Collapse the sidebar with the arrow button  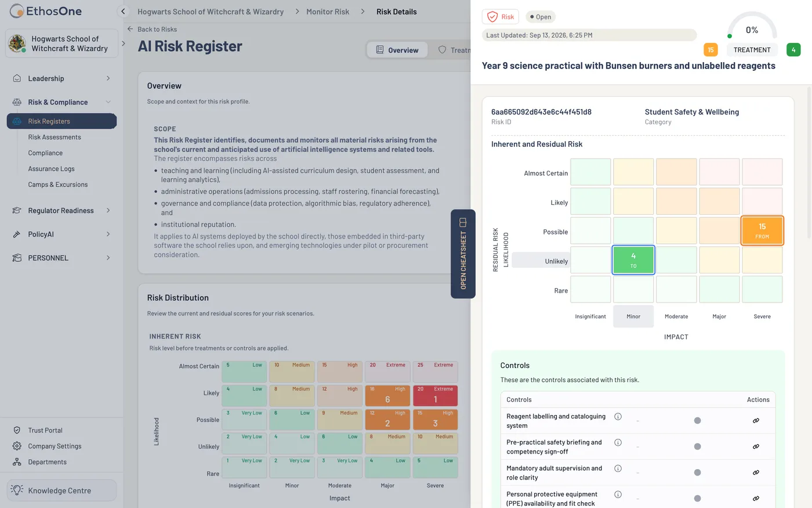coord(123,11)
